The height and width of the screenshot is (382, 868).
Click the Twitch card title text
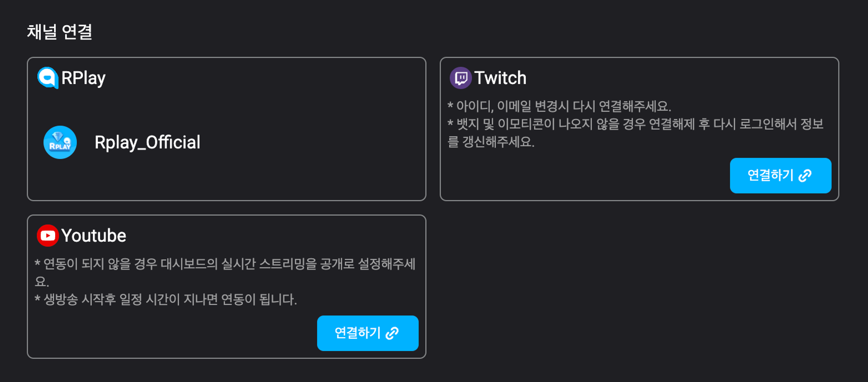(x=500, y=78)
